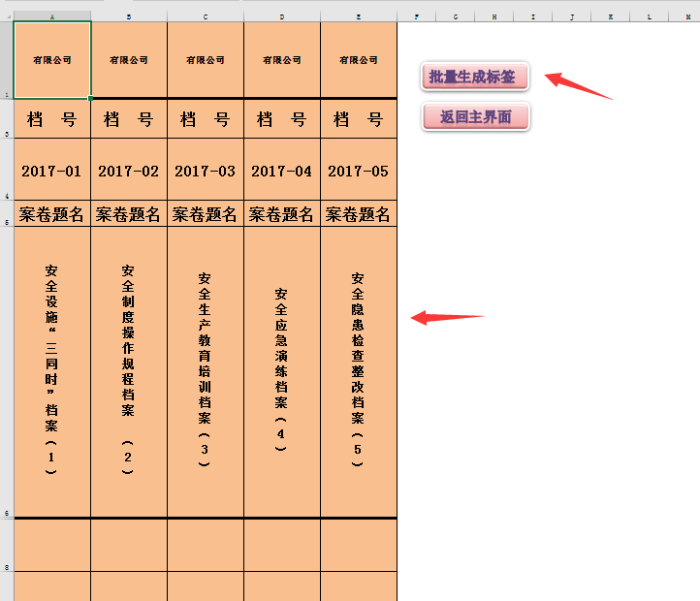Select row 4 header
Screen dimensions: 700x601
(x=7, y=170)
